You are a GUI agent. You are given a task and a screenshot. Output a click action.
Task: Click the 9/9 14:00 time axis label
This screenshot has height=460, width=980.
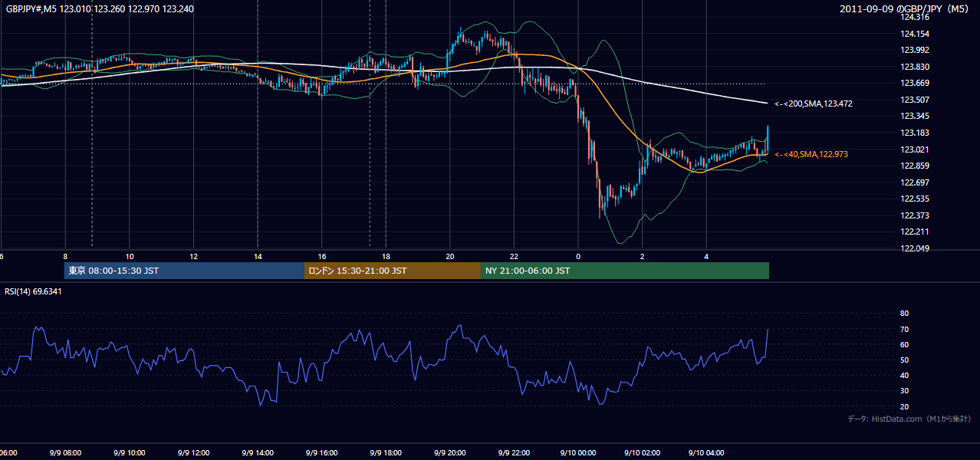pos(258,453)
